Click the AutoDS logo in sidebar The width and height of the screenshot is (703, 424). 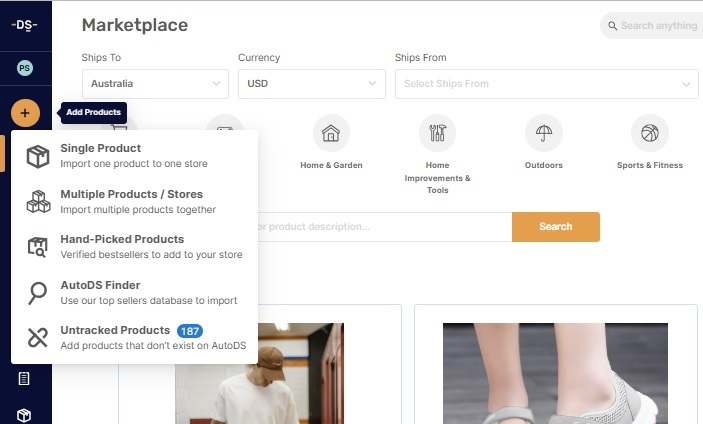tap(25, 24)
